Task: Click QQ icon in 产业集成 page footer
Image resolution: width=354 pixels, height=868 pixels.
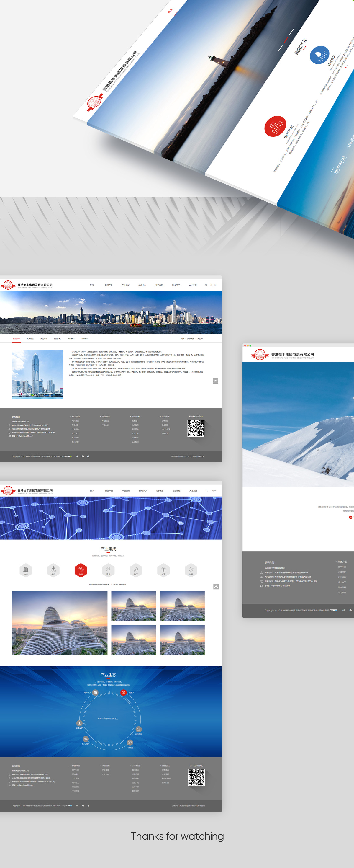Action: click(88, 806)
